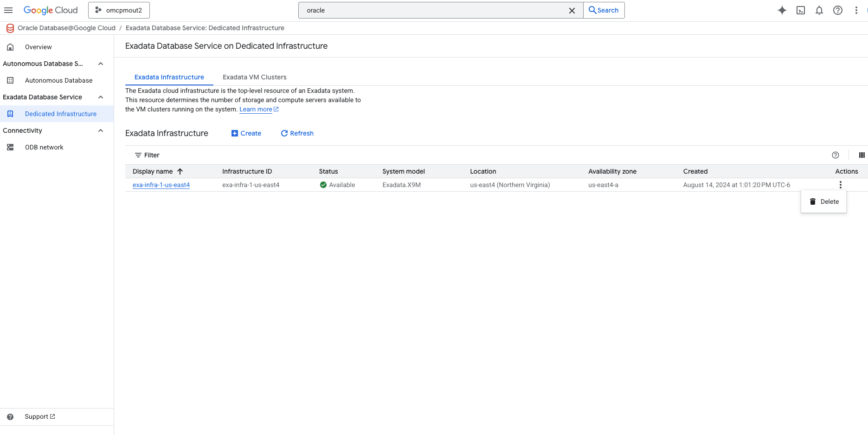Switch to the Exadata VM Clusters tab
Image resolution: width=868 pixels, height=435 pixels.
click(255, 77)
